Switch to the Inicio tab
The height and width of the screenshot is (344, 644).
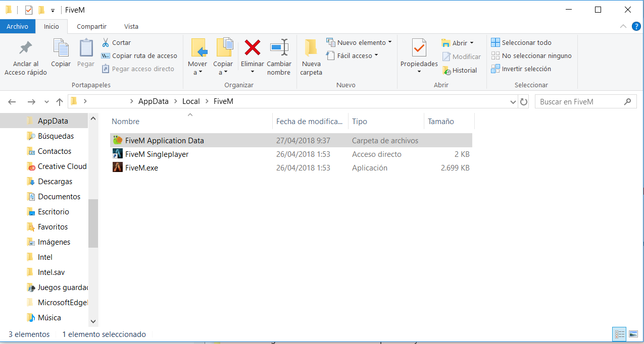52,26
